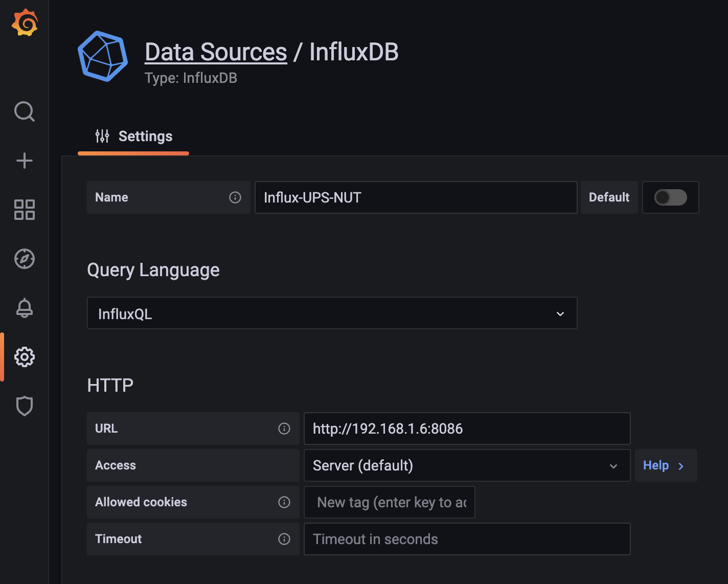The width and height of the screenshot is (728, 584).
Task: Toggle the Default data source switch
Action: [x=670, y=197]
